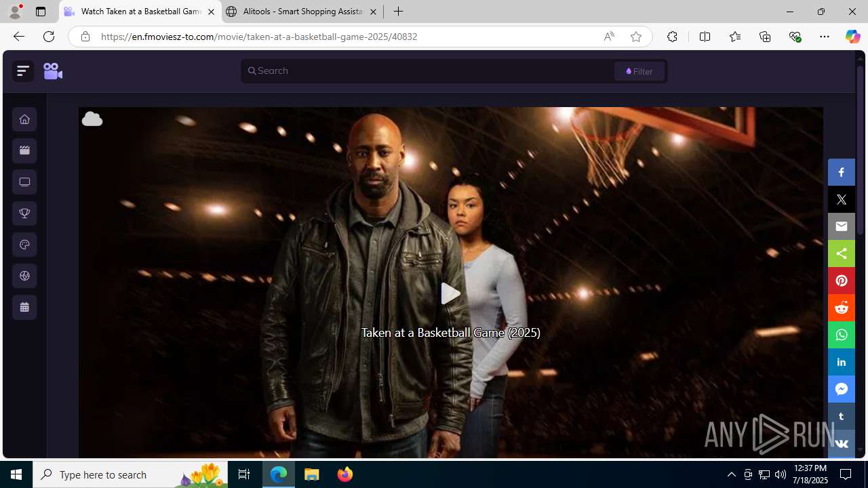The image size is (868, 488).
Task: Open Edge Settings and more menu
Action: pyautogui.click(x=825, y=37)
